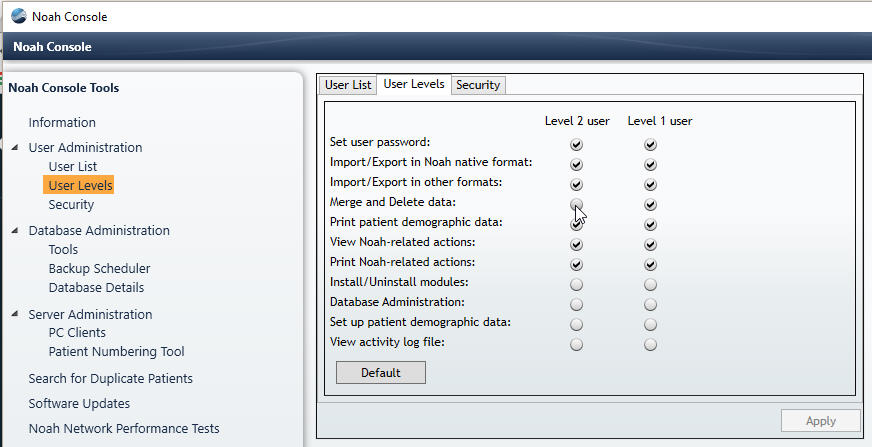Open Search for Duplicate Patients
872x447 pixels.
[111, 379]
